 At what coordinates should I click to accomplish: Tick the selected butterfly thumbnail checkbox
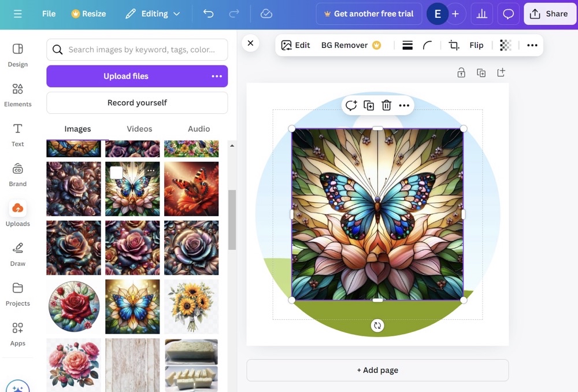[x=117, y=172]
